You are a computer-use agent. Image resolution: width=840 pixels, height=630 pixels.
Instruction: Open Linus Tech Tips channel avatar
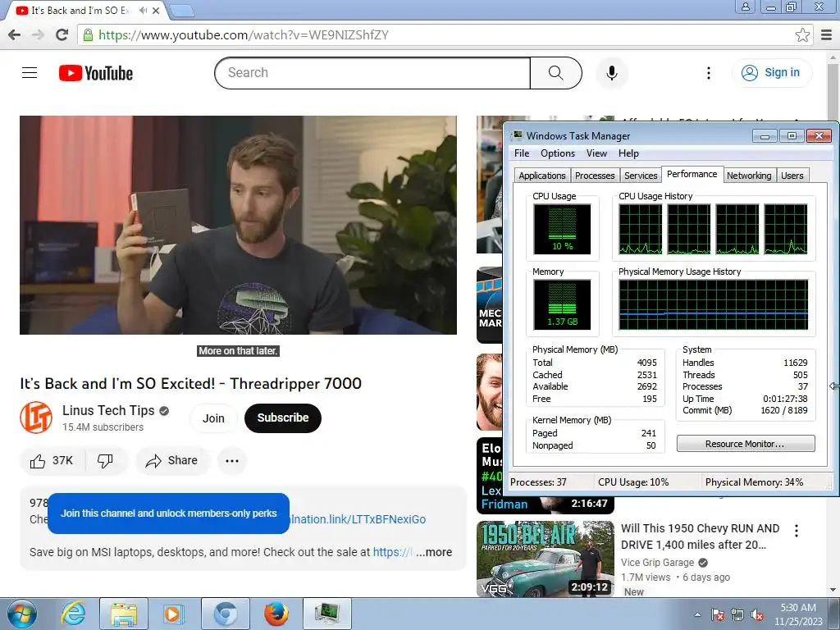tap(36, 418)
